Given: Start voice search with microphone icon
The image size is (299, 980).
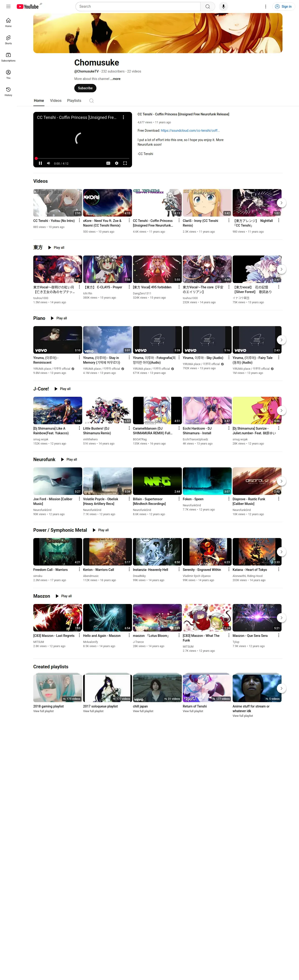Looking at the screenshot, I should (x=223, y=7).
